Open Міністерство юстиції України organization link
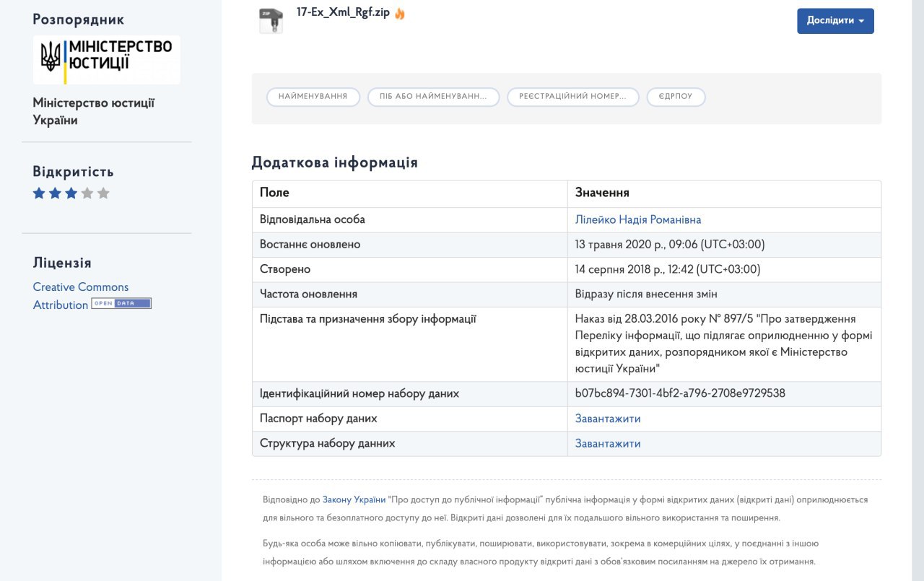The width and height of the screenshot is (924, 581). [x=94, y=111]
